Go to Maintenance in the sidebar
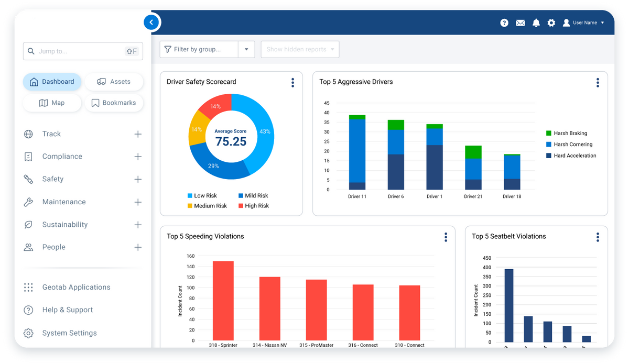Screen dimensions: 629x364 click(x=64, y=202)
